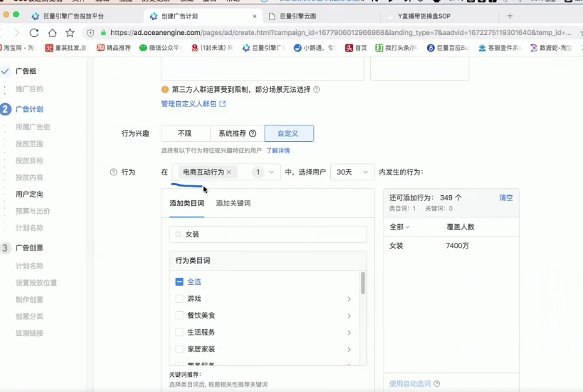
Task: Open the 精品推荐 bookmark
Action: coord(114,48)
